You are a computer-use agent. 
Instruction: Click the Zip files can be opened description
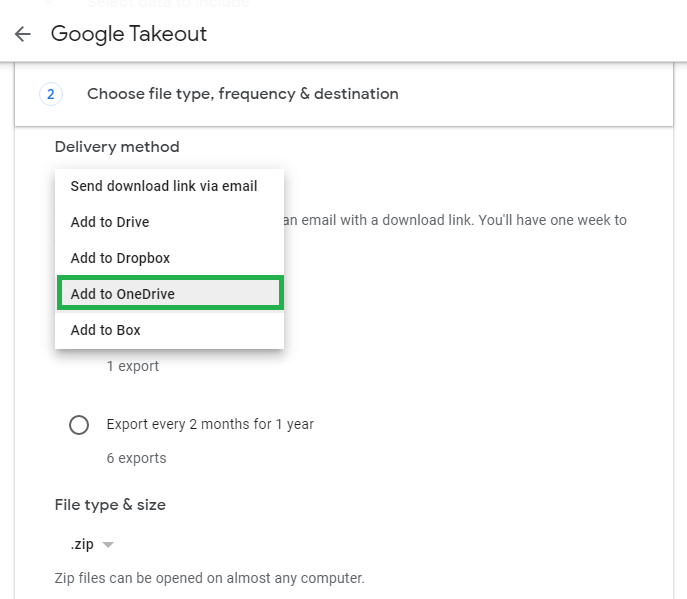click(x=209, y=578)
